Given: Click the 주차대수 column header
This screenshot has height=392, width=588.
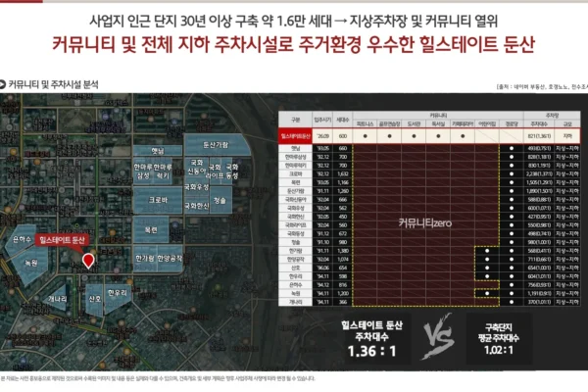Looking at the screenshot, I should (x=539, y=123).
